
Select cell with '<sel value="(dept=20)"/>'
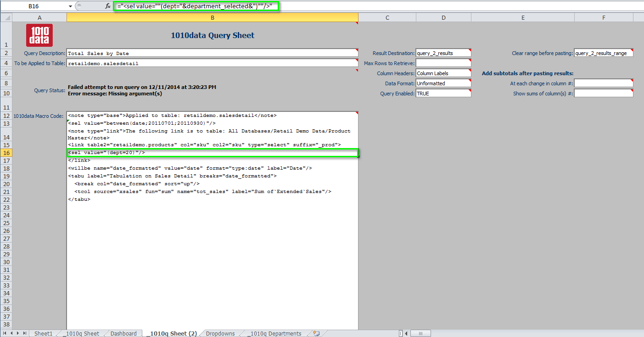coord(212,153)
